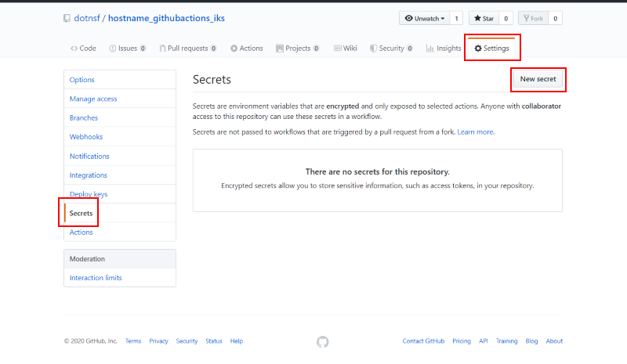Open the hostname_githubactions_iks repository link
This screenshot has width=627, height=364.
(166, 18)
